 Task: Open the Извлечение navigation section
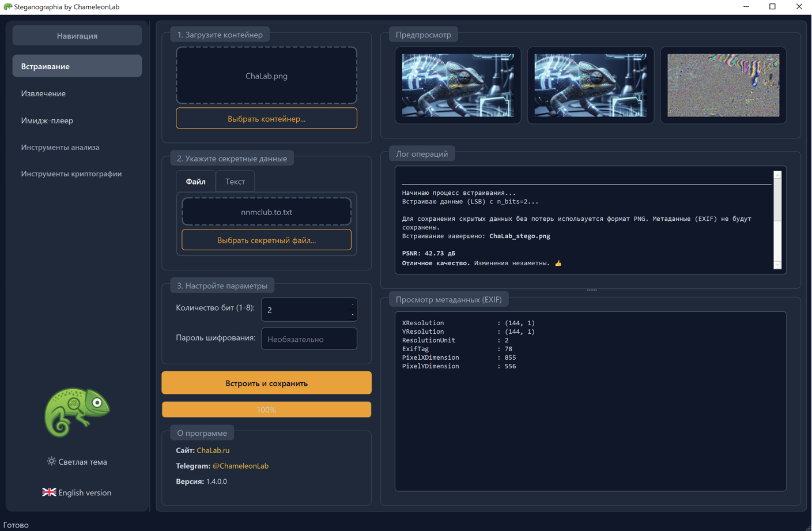click(x=43, y=93)
